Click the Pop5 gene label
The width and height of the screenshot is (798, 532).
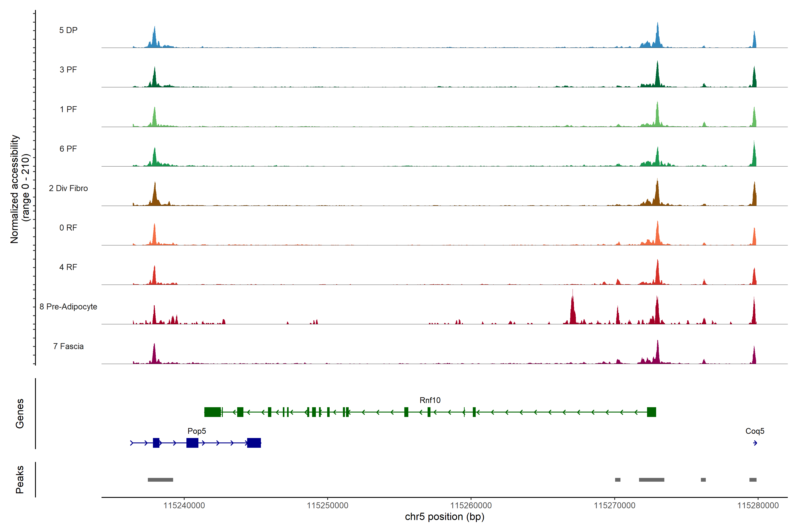(197, 431)
